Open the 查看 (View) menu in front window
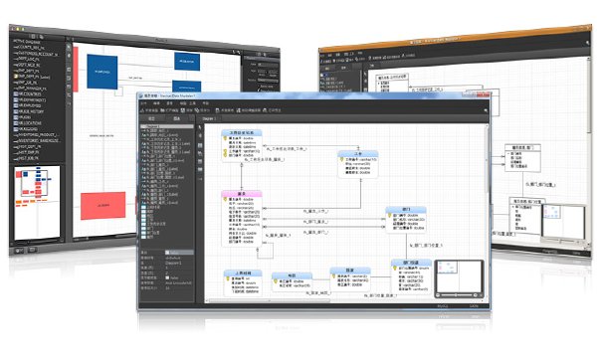The width and height of the screenshot is (597, 364). coord(169,103)
